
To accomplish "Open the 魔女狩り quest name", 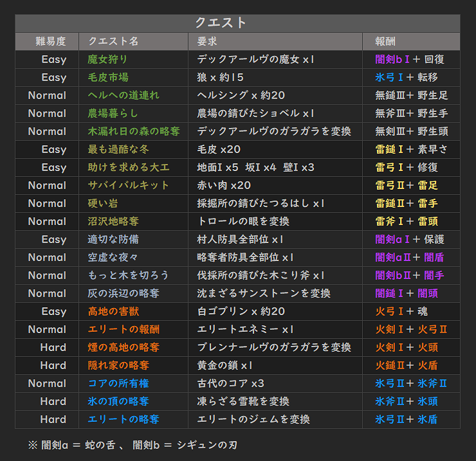I will [108, 60].
